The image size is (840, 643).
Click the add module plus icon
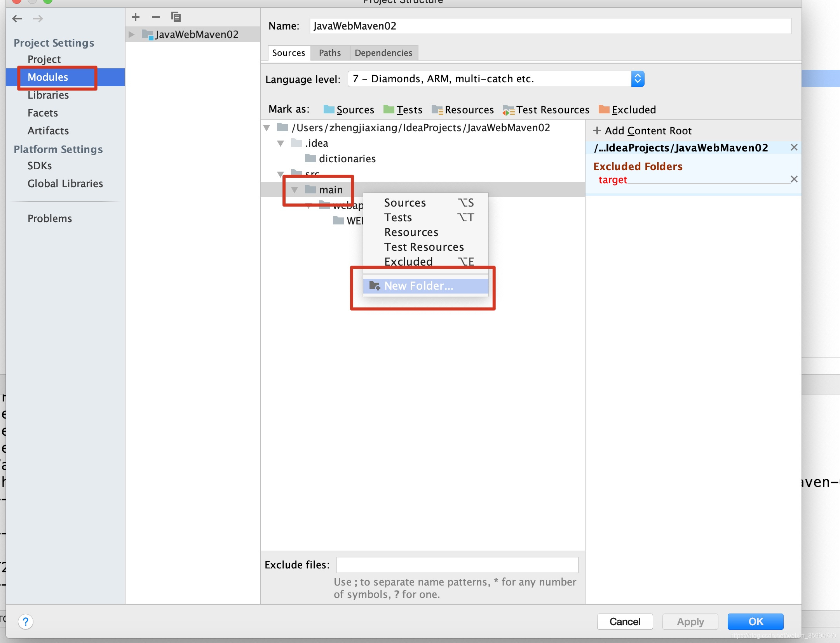(136, 17)
